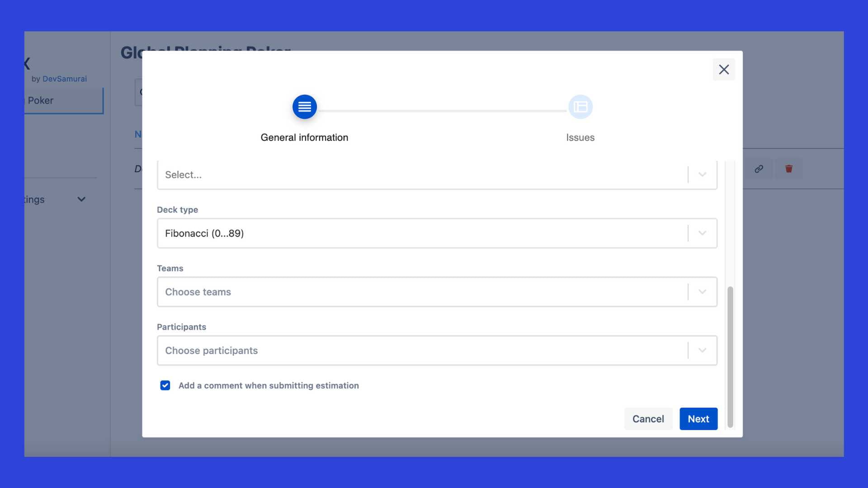Expand the Choose participants dropdown
This screenshot has width=868, height=488.
coord(702,351)
